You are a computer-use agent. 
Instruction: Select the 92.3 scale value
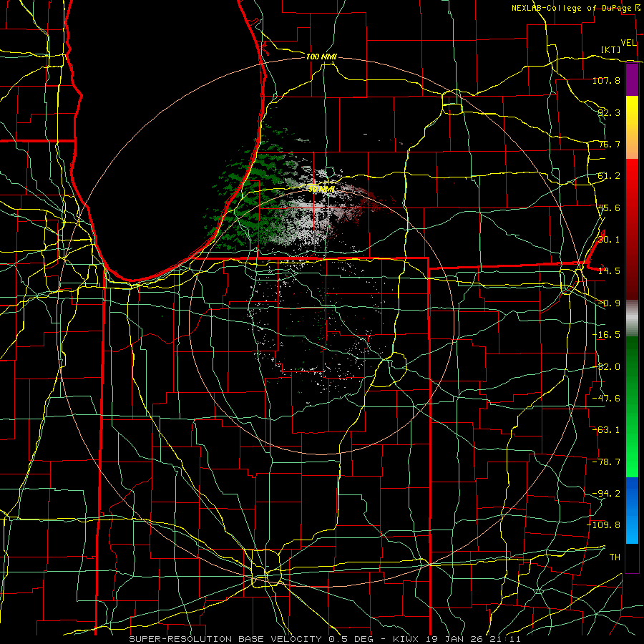[609, 112]
